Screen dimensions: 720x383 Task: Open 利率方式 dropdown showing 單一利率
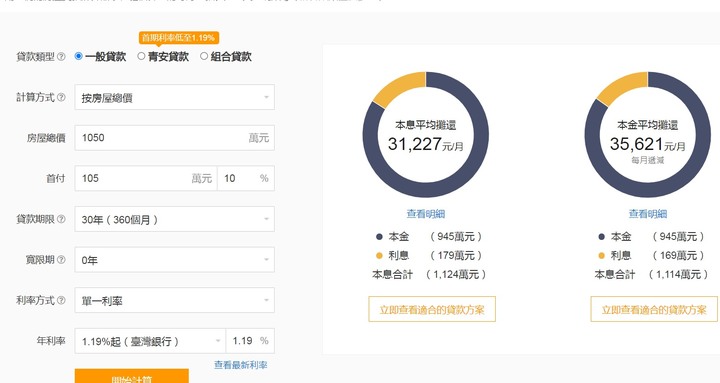click(x=174, y=300)
